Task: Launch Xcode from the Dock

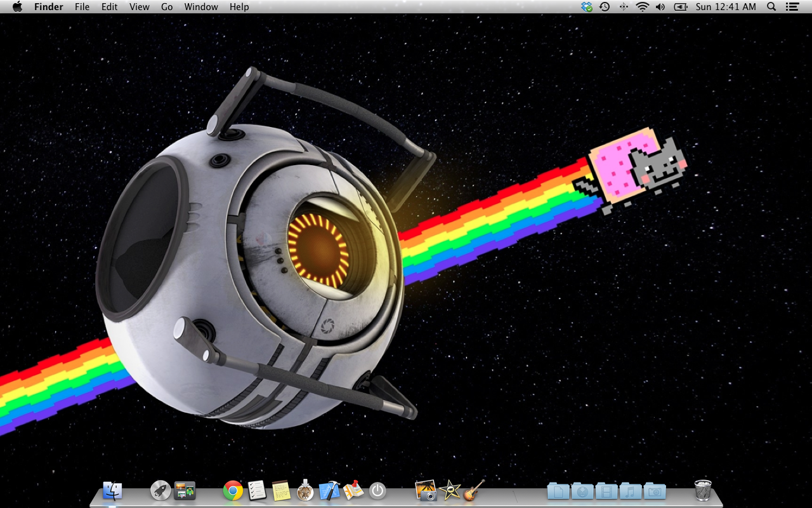Action: coord(329,490)
